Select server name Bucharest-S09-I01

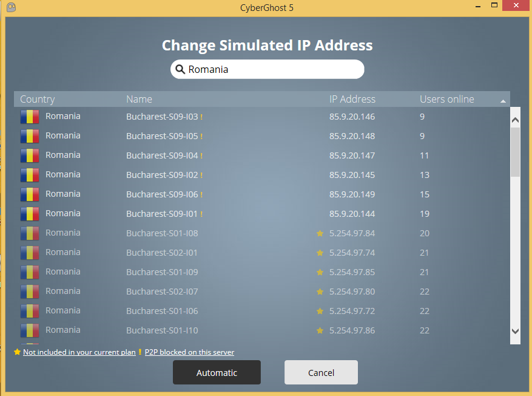162,214
